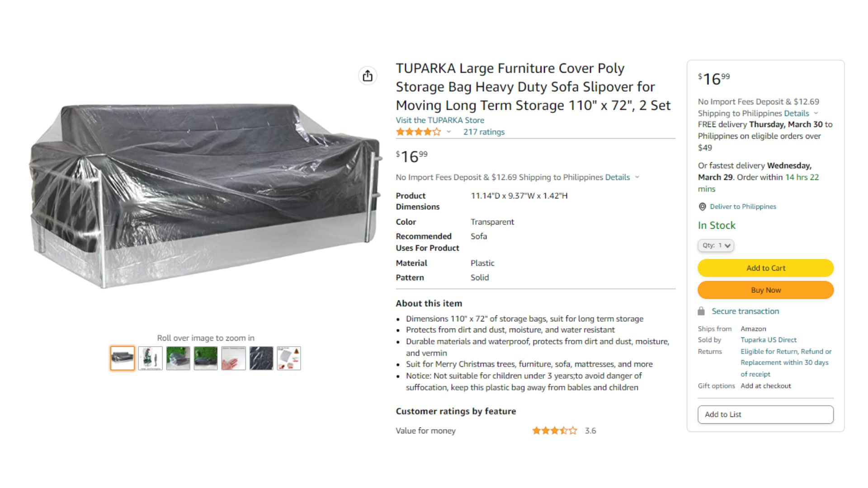This screenshot has height=488, width=868.
Task: Select the dark plastic close-up thumbnail
Action: point(261,358)
